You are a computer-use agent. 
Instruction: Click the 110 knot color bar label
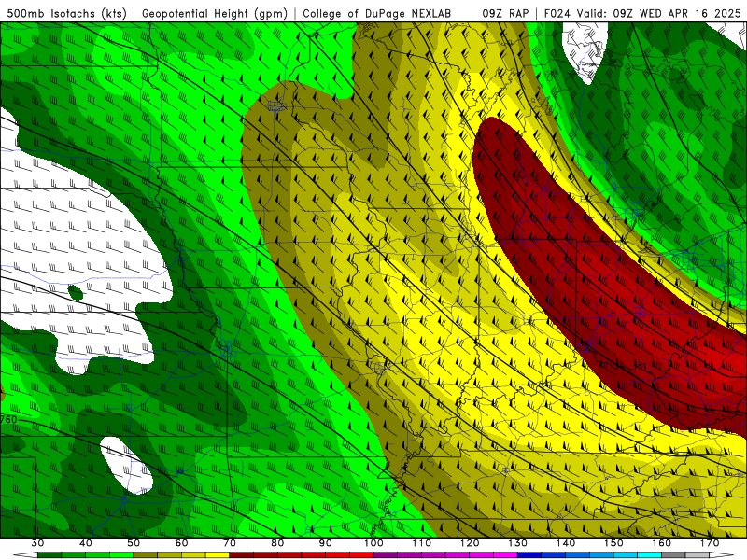click(422, 543)
